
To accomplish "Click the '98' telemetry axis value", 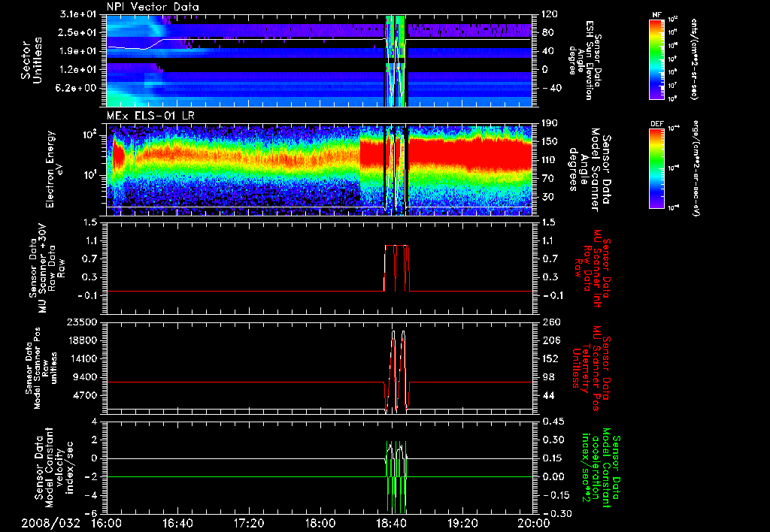I will point(547,377).
